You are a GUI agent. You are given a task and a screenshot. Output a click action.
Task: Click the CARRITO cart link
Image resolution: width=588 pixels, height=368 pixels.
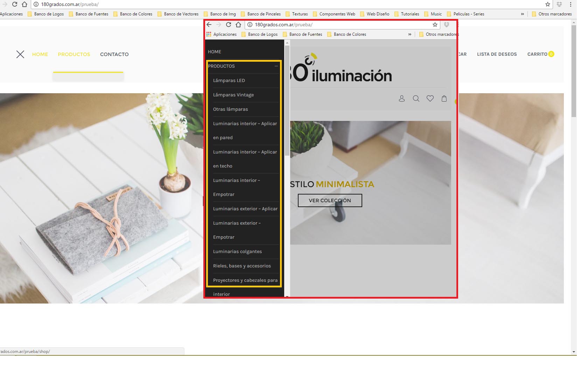pos(537,54)
